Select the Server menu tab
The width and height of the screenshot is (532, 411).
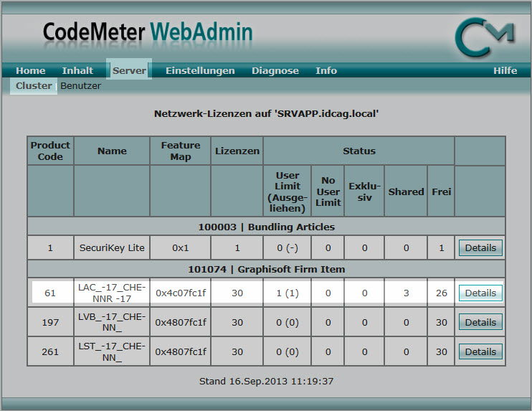coord(129,70)
